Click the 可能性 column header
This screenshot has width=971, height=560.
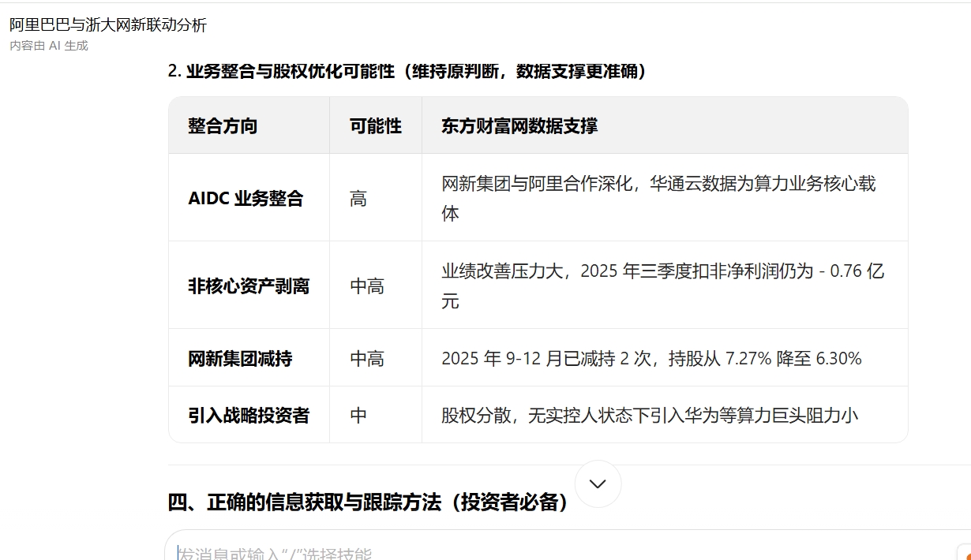376,126
